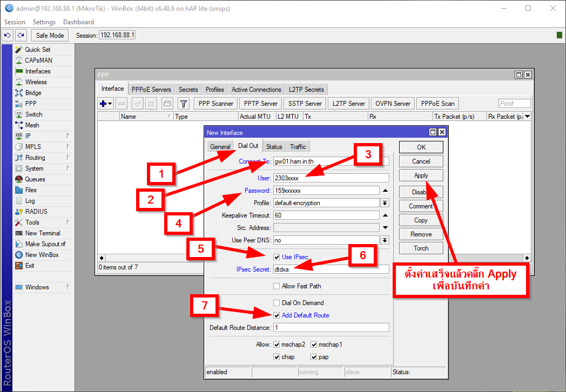Open the Settings menu
Screen dimensions: 566x392
tap(44, 22)
